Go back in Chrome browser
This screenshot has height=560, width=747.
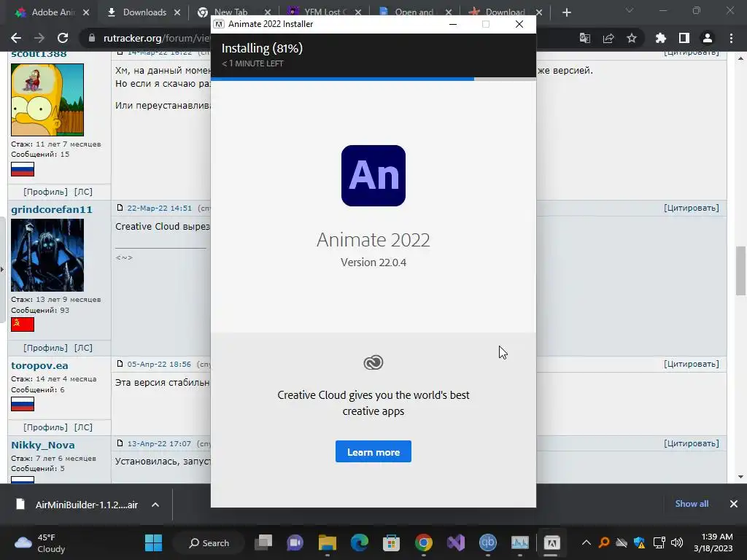(16, 38)
